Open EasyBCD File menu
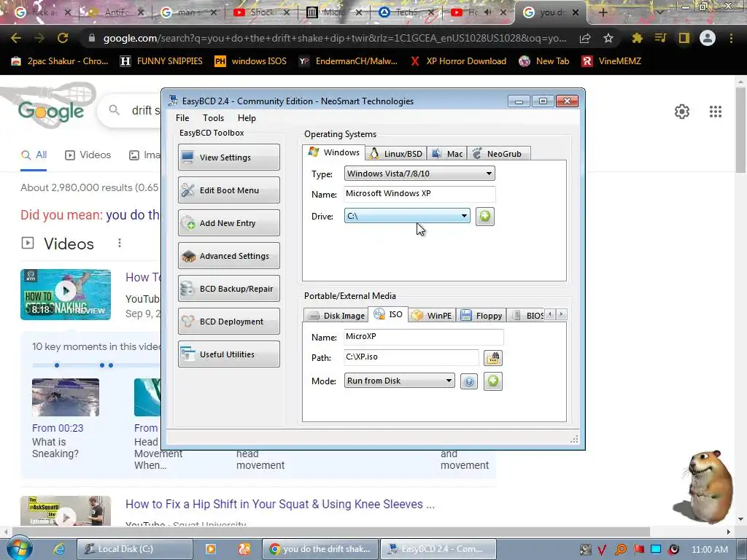747x560 pixels. click(182, 118)
